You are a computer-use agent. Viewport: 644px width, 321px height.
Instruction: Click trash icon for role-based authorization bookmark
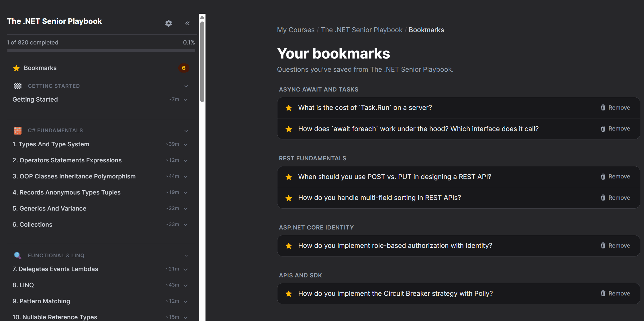(603, 246)
